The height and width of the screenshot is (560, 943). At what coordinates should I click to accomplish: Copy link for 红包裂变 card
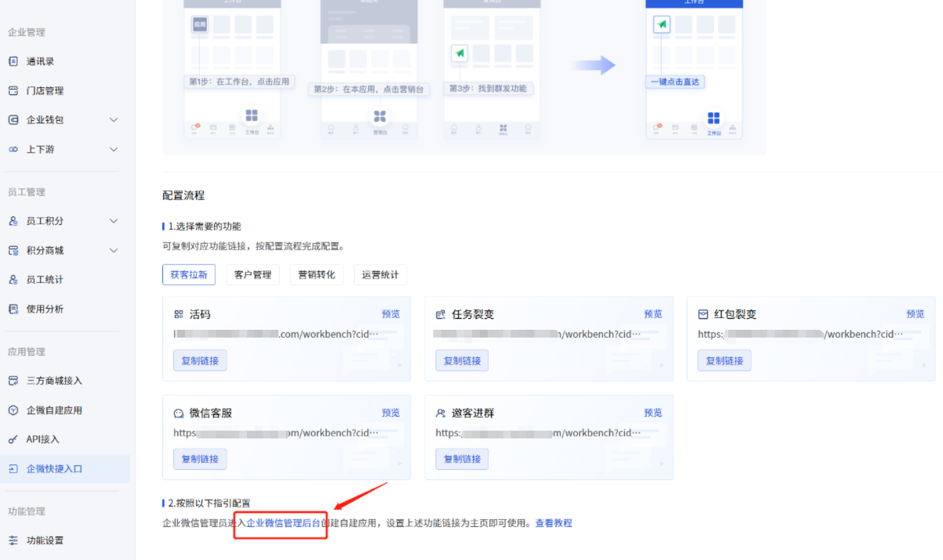(724, 361)
